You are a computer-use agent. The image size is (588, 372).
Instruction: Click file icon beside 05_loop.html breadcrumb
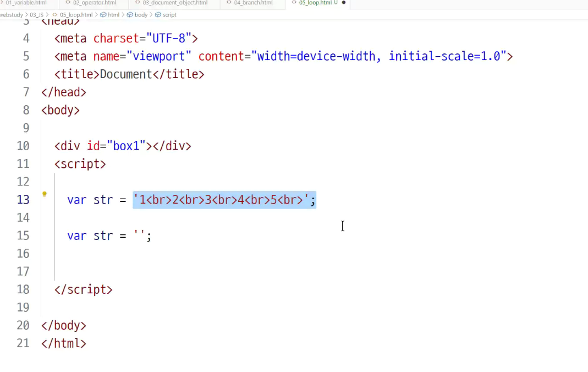55,15
